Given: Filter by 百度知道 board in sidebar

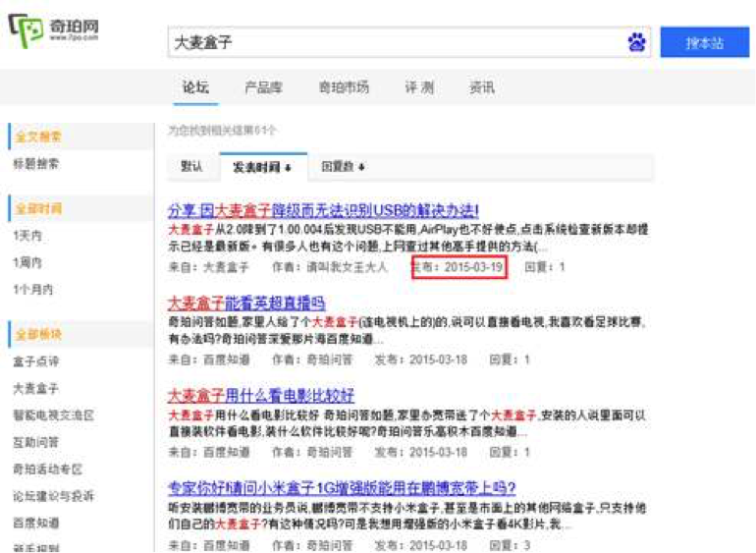Looking at the screenshot, I should (35, 524).
